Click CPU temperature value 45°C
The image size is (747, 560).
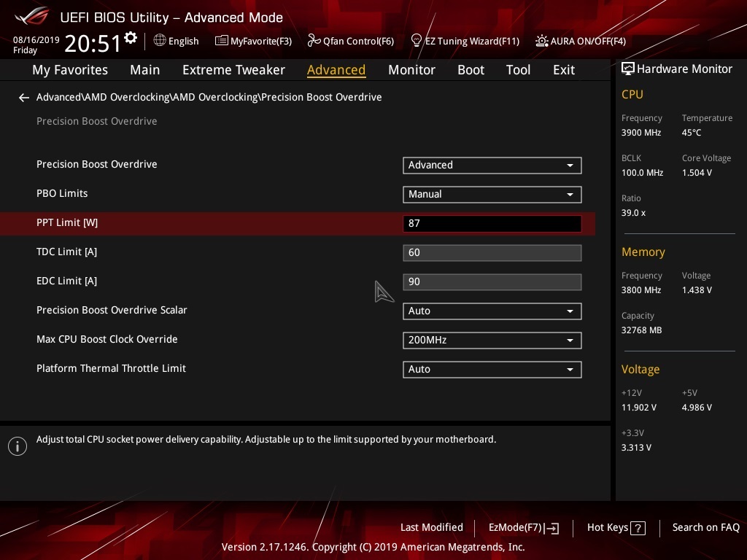coord(692,133)
